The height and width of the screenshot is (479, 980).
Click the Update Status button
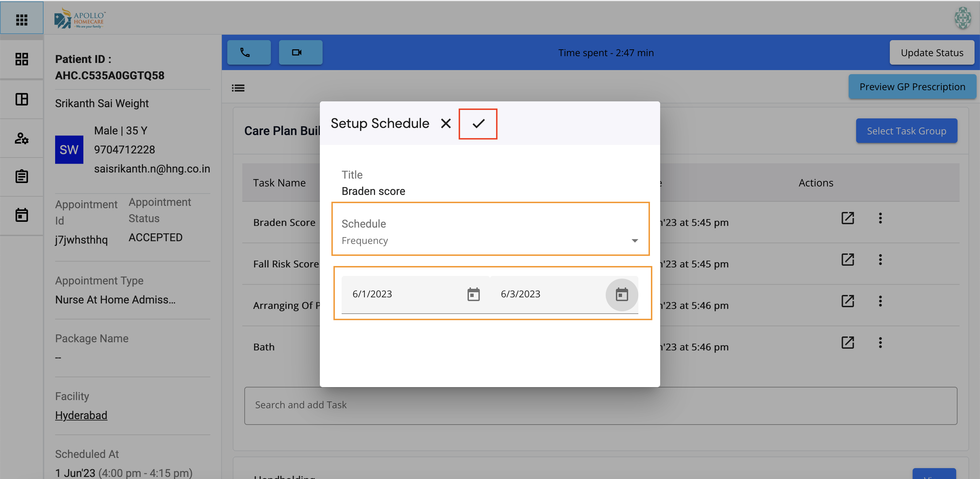pyautogui.click(x=932, y=52)
